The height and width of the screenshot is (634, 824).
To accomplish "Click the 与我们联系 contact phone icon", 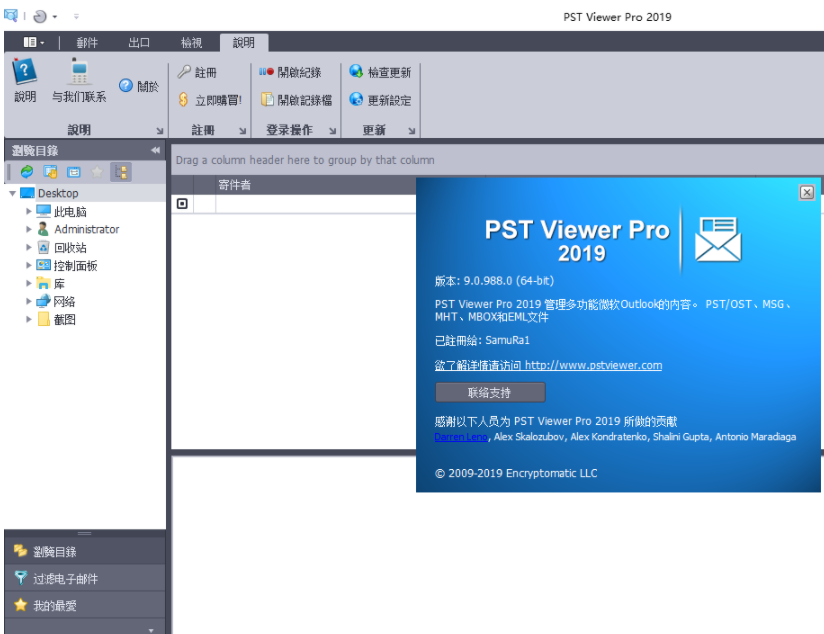I will point(79,80).
